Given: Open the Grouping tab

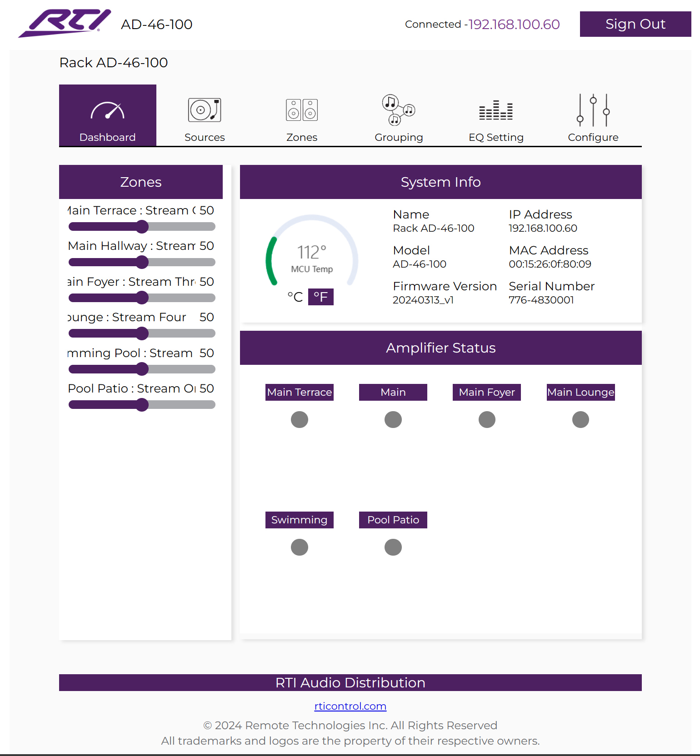Looking at the screenshot, I should click(x=399, y=115).
